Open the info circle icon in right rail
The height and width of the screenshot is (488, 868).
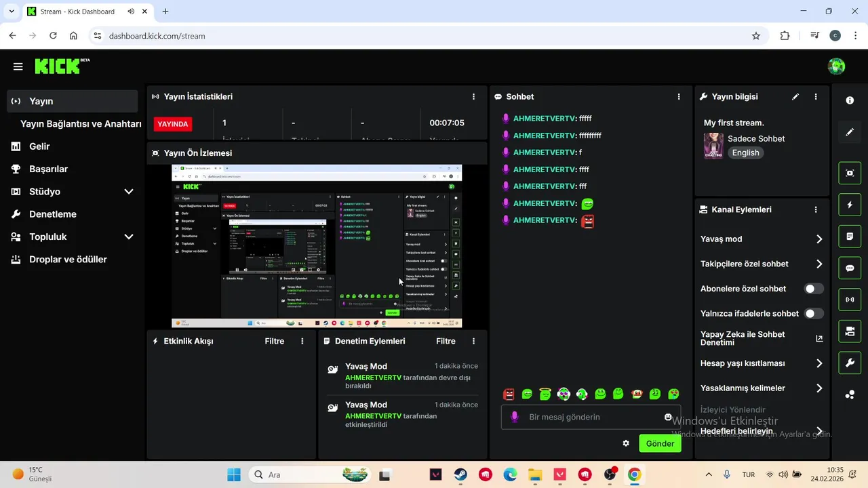tap(850, 100)
